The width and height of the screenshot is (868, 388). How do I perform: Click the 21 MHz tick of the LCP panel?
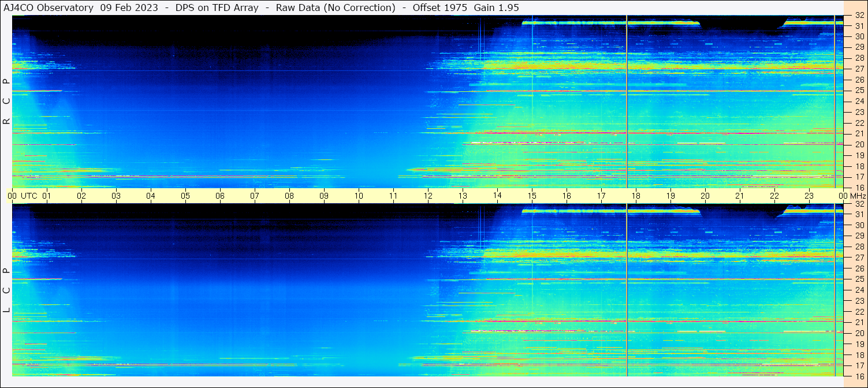859,322
